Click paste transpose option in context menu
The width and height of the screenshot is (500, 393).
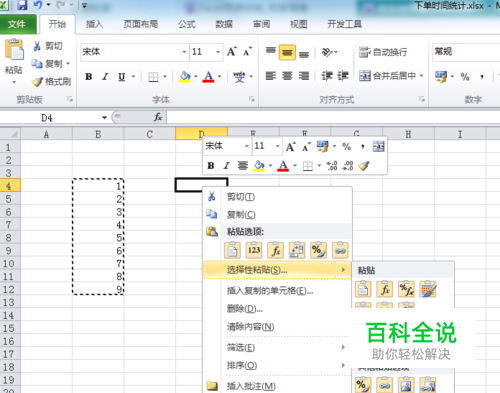point(297,250)
